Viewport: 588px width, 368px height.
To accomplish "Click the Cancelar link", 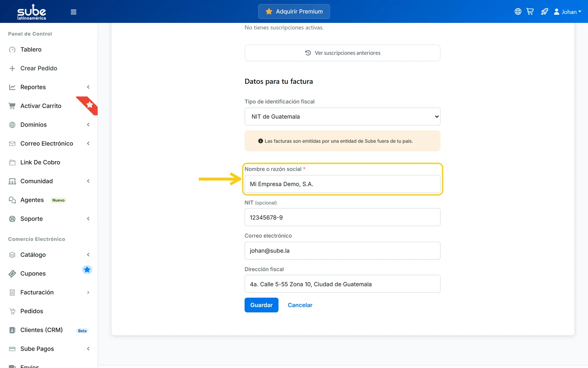I will (300, 305).
